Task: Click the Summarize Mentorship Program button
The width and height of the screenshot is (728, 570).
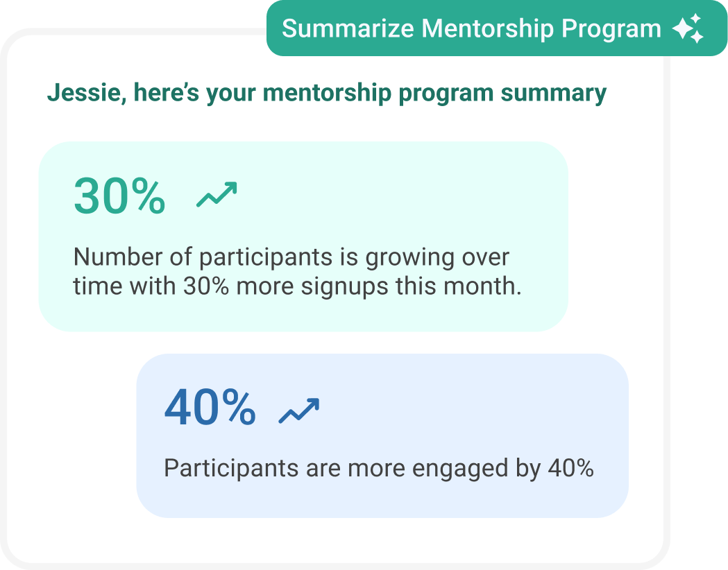Action: (497, 28)
